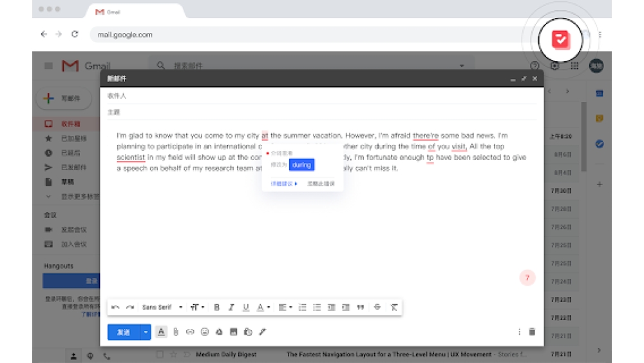Image resolution: width=644 pixels, height=363 pixels.
Task: Toggle the formatting options bar
Action: 161,332
